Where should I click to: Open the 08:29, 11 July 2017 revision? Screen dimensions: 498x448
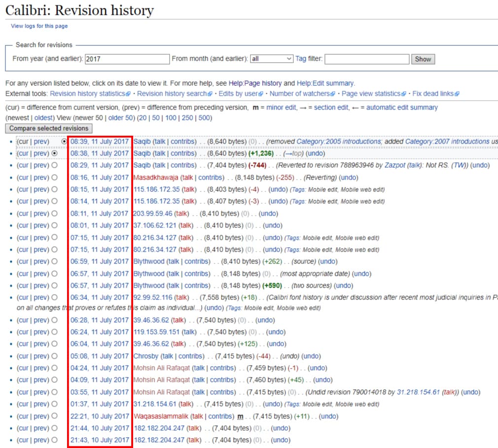point(100,166)
